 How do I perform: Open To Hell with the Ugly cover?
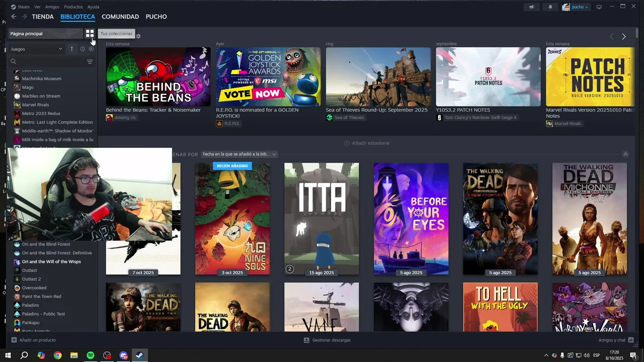coord(500,307)
